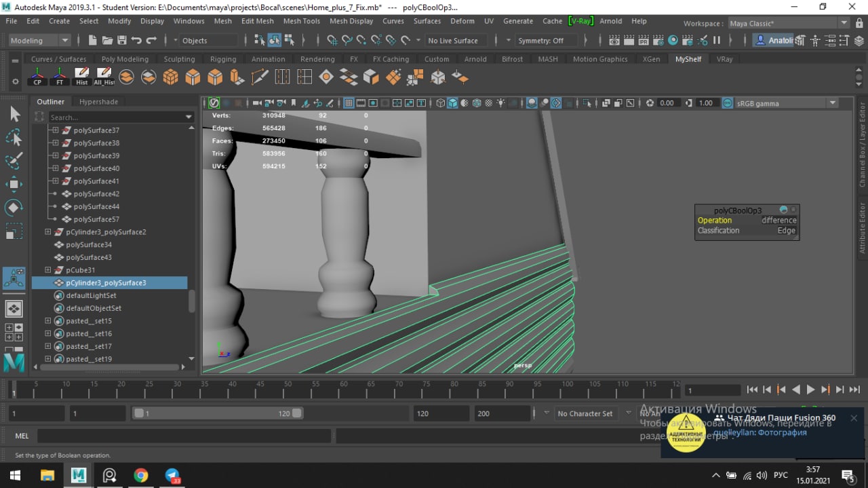Screen dimensions: 868x488
Task: Toggle the grid display in viewport toolbar
Action: click(x=349, y=103)
